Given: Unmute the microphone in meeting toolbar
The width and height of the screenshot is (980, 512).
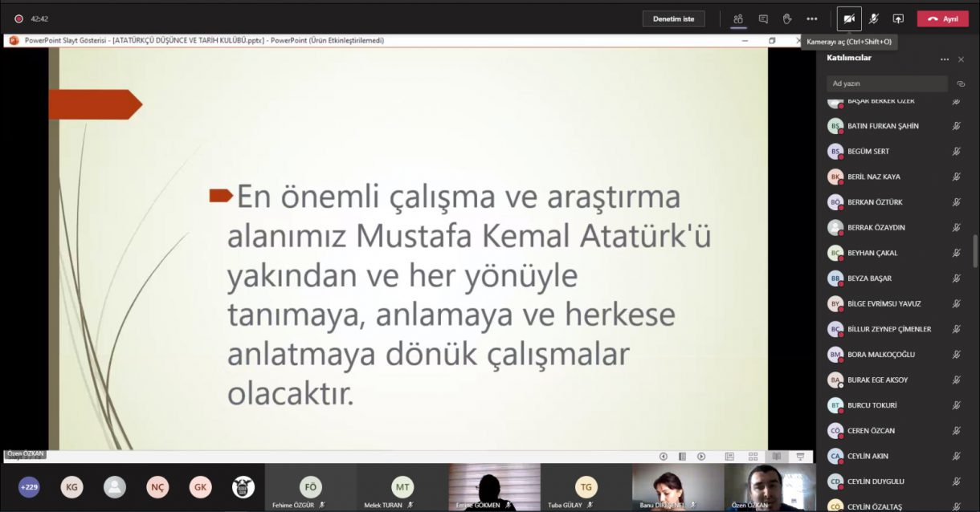Looking at the screenshot, I should point(874,18).
